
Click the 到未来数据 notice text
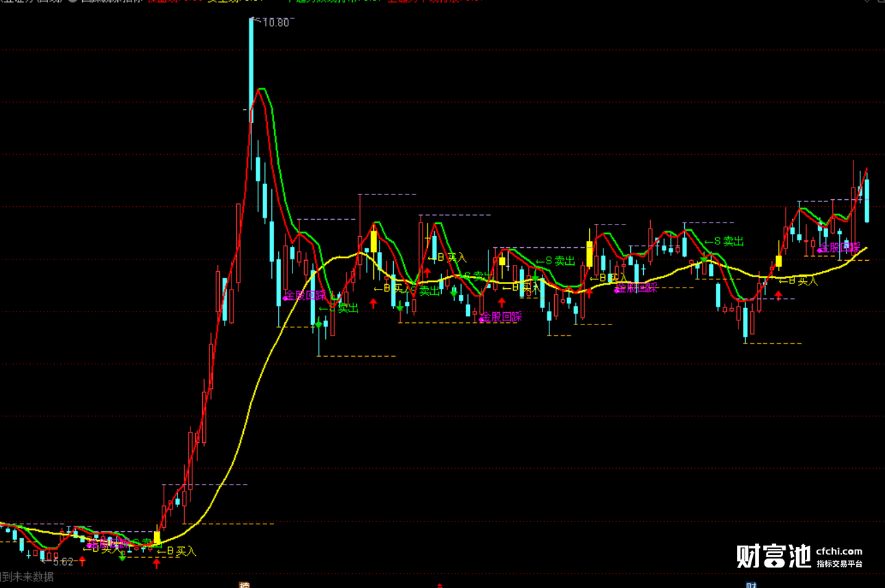(x=27, y=577)
